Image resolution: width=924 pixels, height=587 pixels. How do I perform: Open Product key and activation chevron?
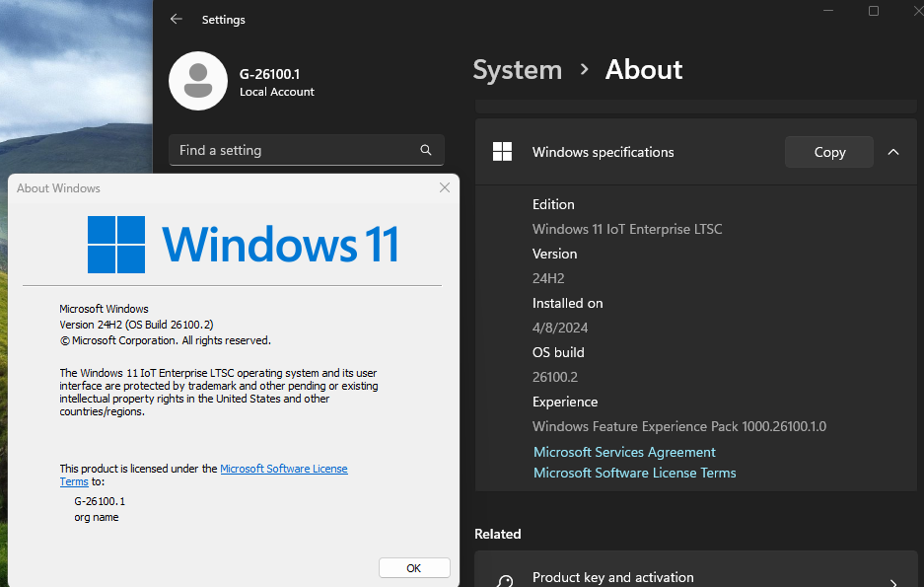point(893,582)
